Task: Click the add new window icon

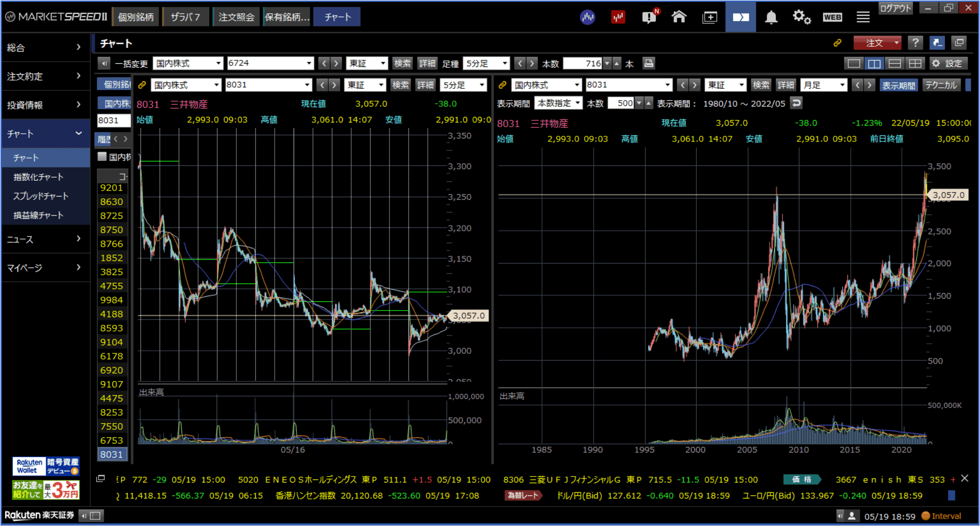Action: (709, 17)
